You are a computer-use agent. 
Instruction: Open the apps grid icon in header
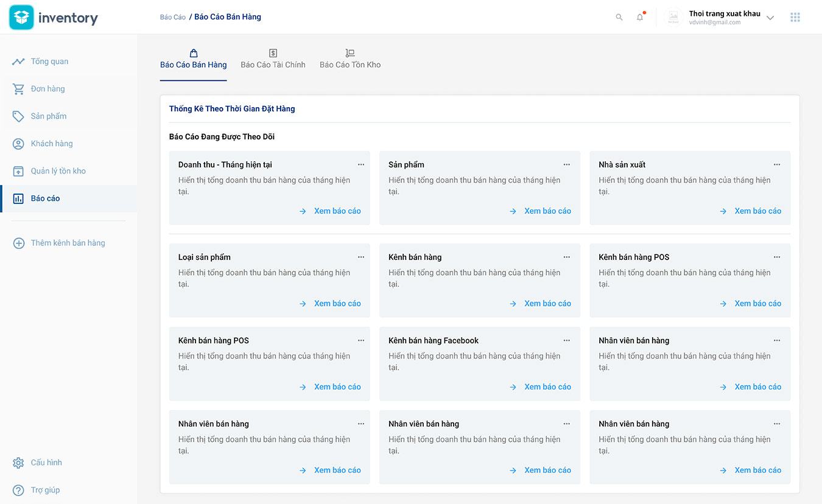[x=795, y=18]
